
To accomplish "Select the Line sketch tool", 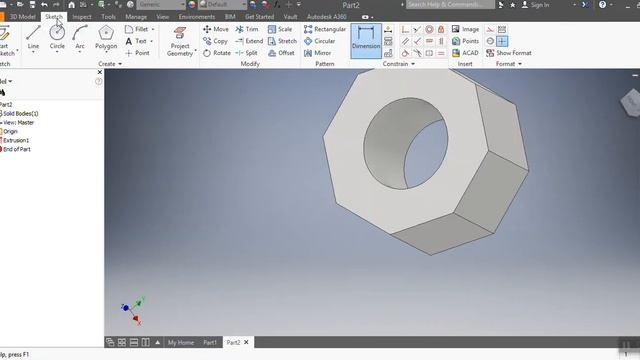I will coord(33,38).
